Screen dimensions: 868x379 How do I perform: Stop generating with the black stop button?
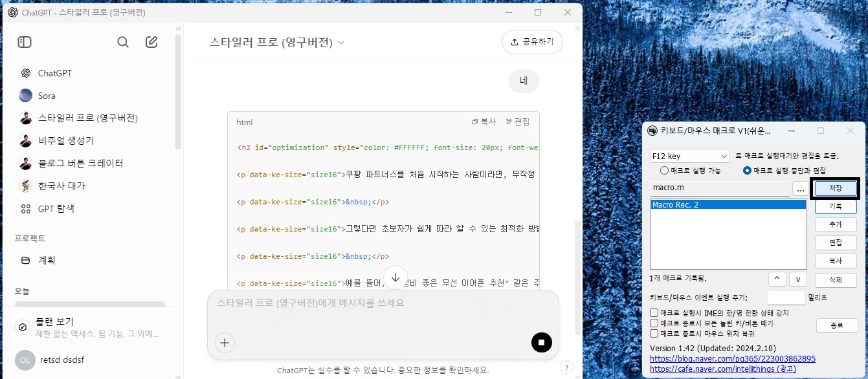(542, 343)
